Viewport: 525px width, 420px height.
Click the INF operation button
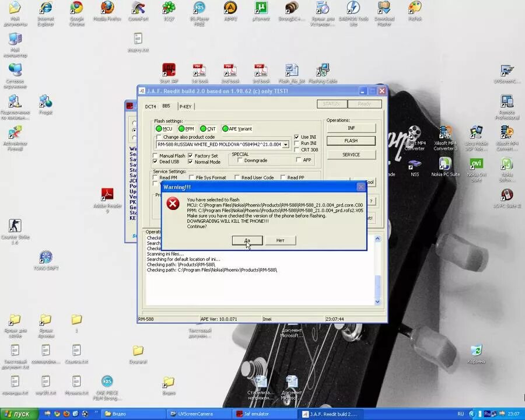(351, 128)
